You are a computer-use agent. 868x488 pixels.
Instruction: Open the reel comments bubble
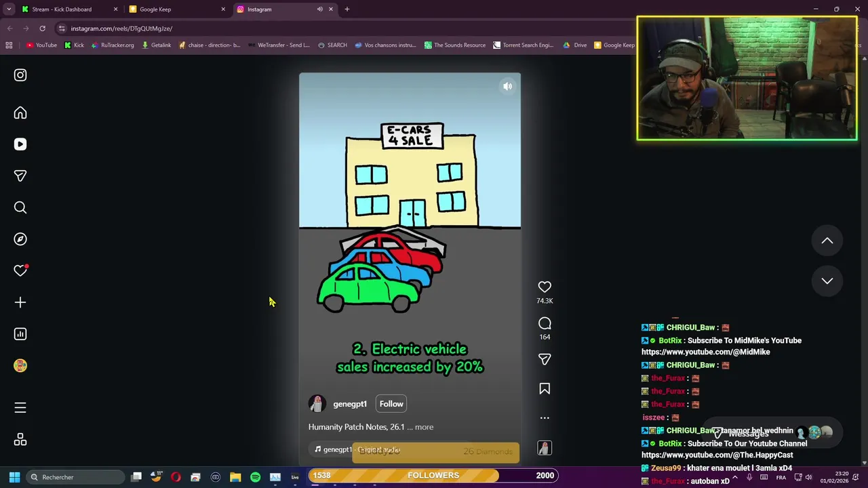(x=545, y=323)
